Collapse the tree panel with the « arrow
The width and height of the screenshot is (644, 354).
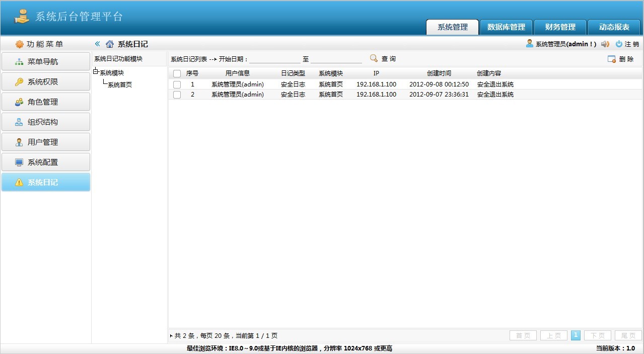tap(97, 44)
